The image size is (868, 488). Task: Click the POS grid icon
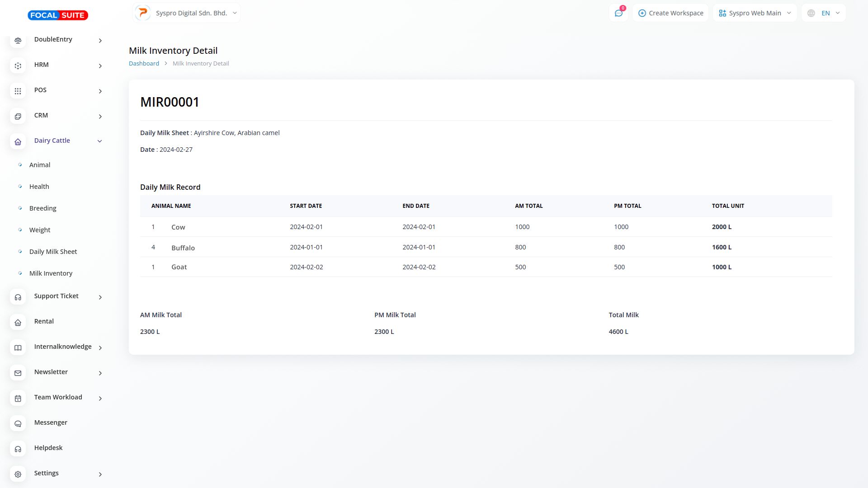click(18, 91)
